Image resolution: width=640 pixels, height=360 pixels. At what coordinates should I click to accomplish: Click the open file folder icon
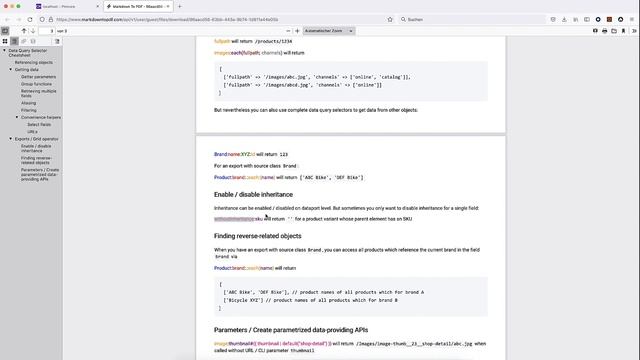click(x=614, y=31)
